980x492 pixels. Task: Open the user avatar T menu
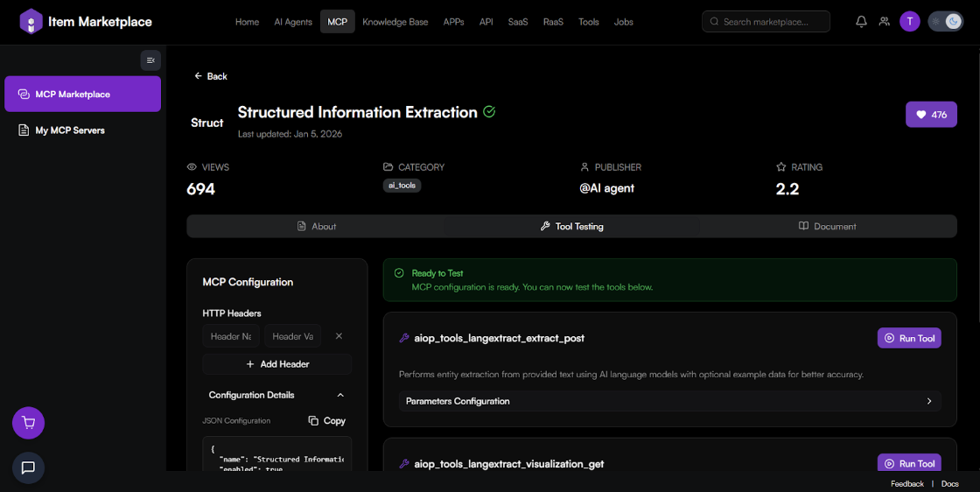tap(910, 22)
